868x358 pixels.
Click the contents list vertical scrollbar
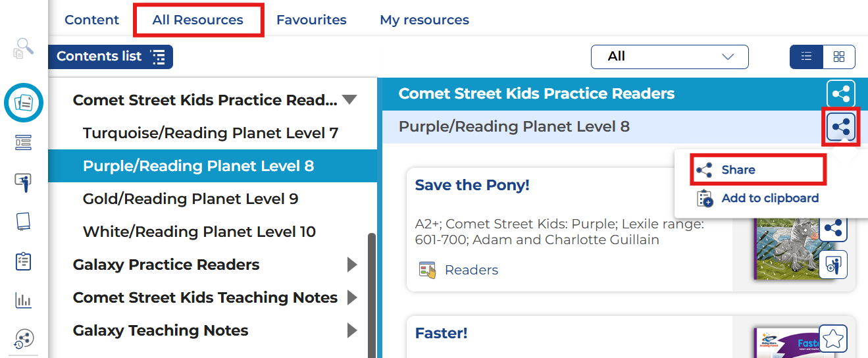(372, 290)
